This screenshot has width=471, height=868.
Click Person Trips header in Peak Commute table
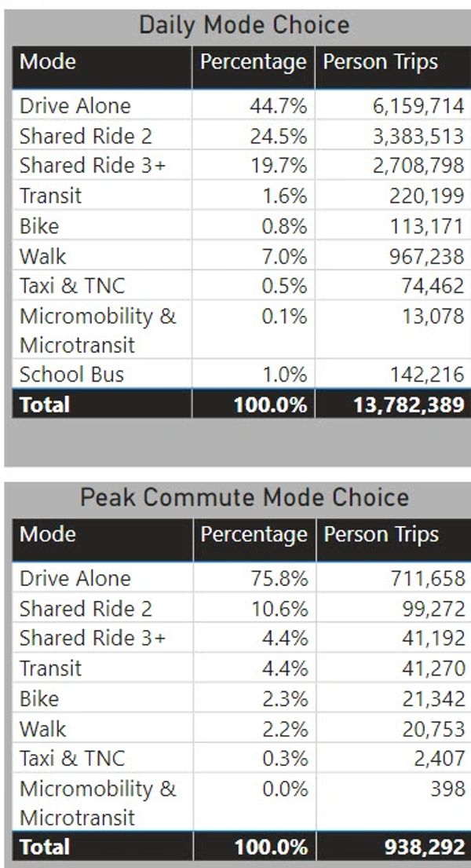point(381,535)
